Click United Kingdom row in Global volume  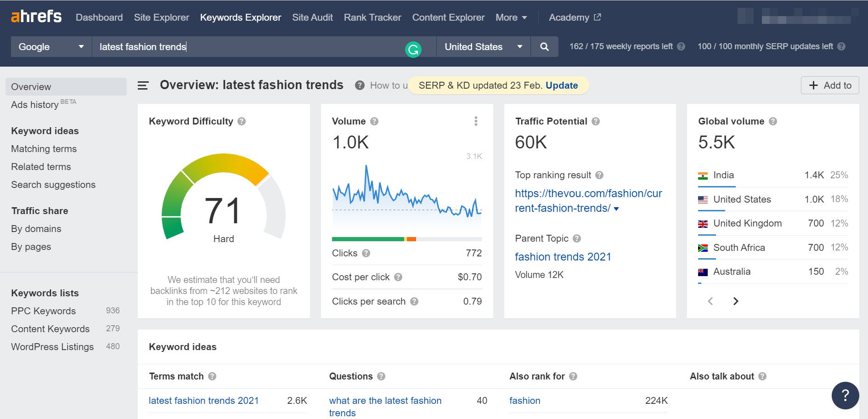pyautogui.click(x=773, y=223)
